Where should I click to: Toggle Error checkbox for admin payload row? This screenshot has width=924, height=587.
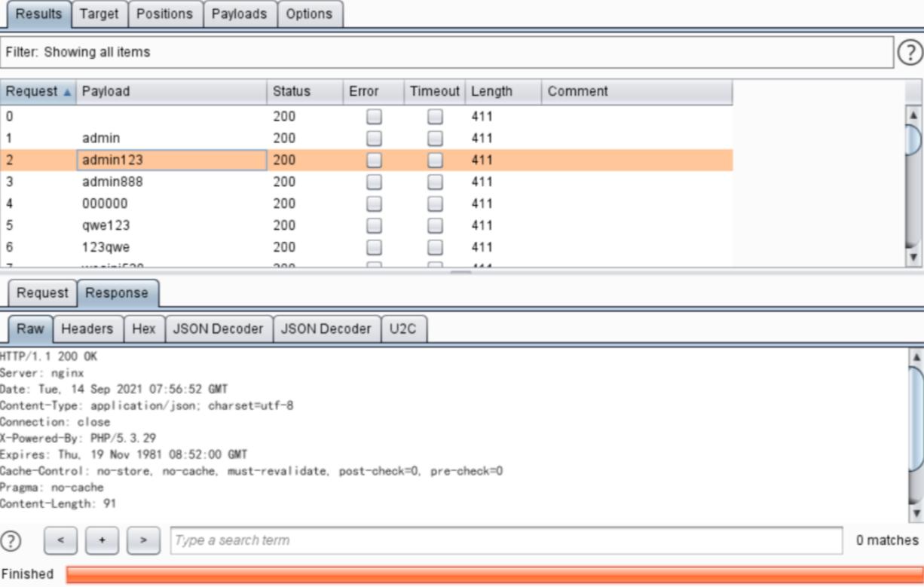tap(374, 139)
